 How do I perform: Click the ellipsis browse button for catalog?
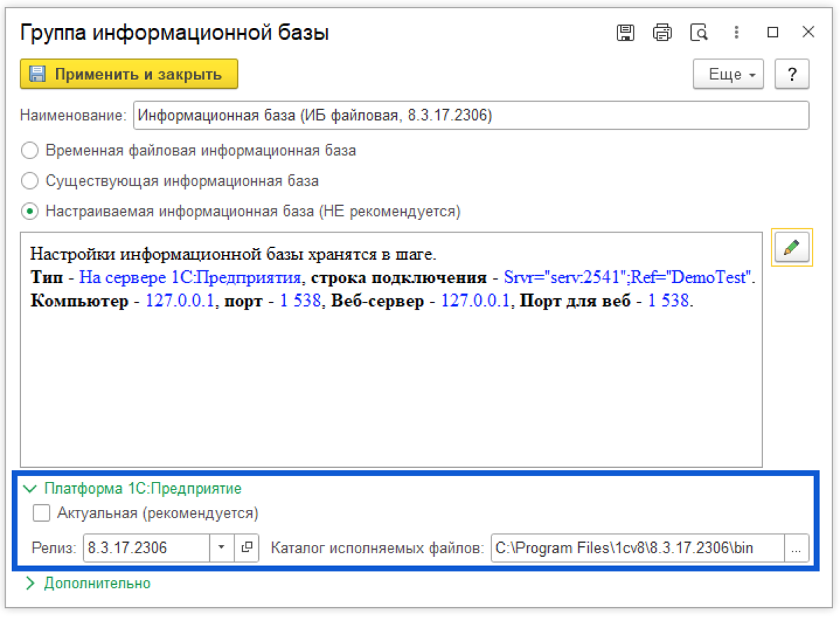[x=796, y=548]
